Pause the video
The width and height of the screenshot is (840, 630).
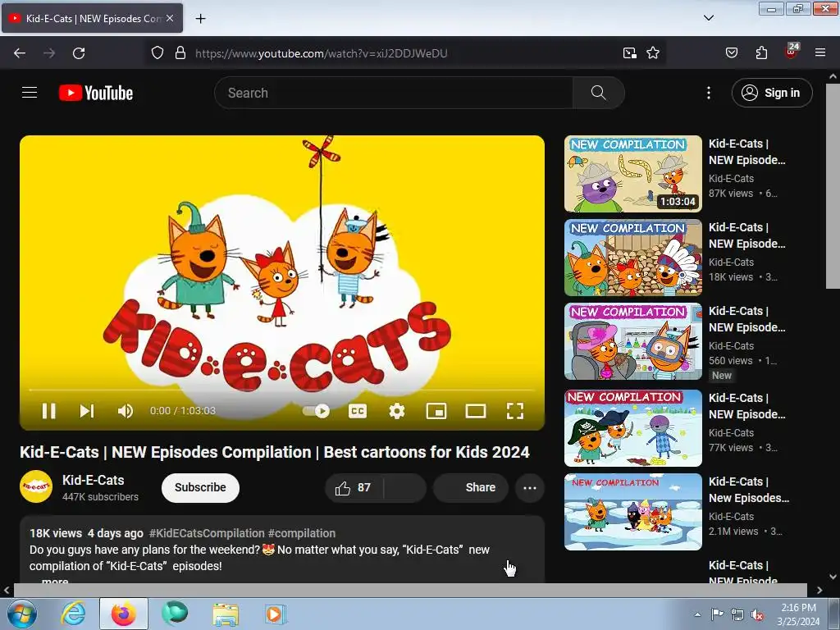(x=48, y=411)
